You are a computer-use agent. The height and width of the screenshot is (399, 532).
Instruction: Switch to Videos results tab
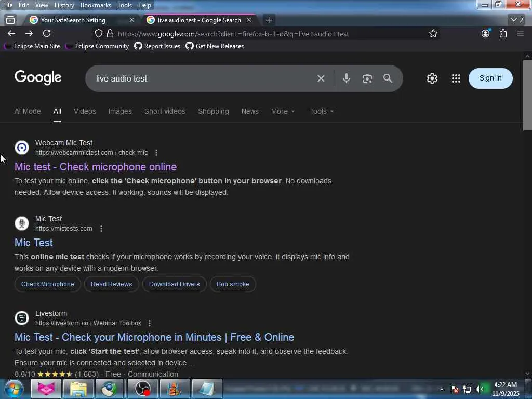tap(85, 111)
